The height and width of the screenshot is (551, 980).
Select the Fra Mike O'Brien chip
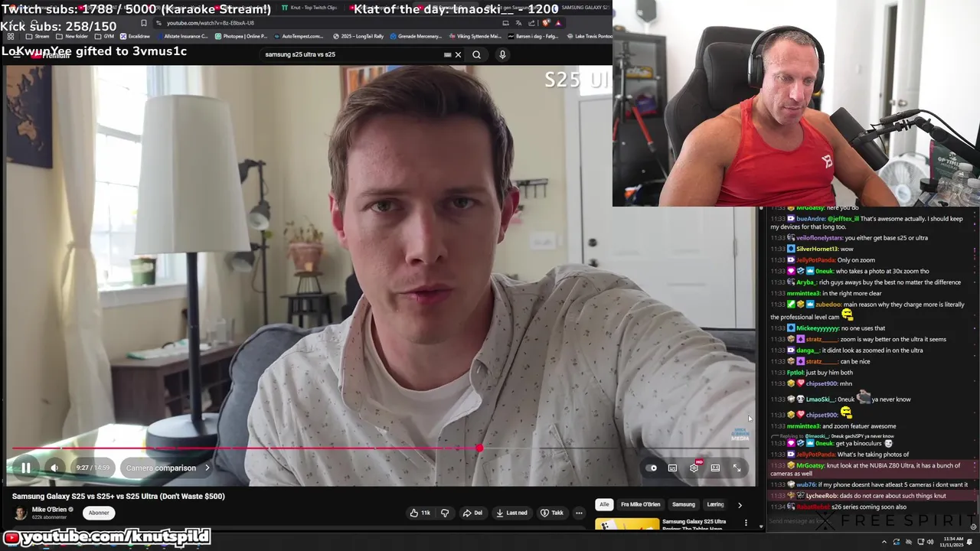point(640,504)
